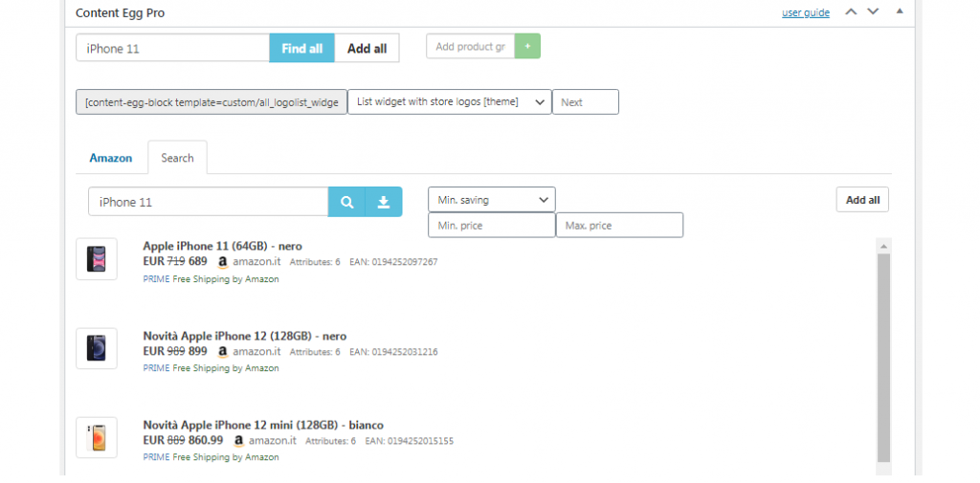Collapse Content Egg Pro panel triangle
This screenshot has height=483, width=980.
pyautogui.click(x=900, y=11)
